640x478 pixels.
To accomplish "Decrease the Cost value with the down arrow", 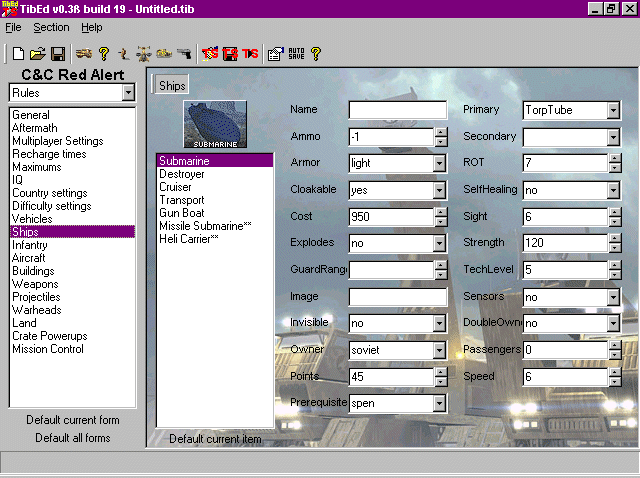I will (x=441, y=222).
